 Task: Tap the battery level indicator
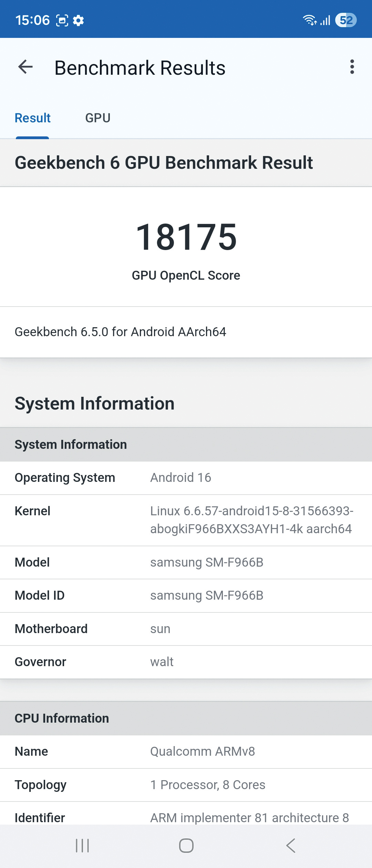[346, 20]
